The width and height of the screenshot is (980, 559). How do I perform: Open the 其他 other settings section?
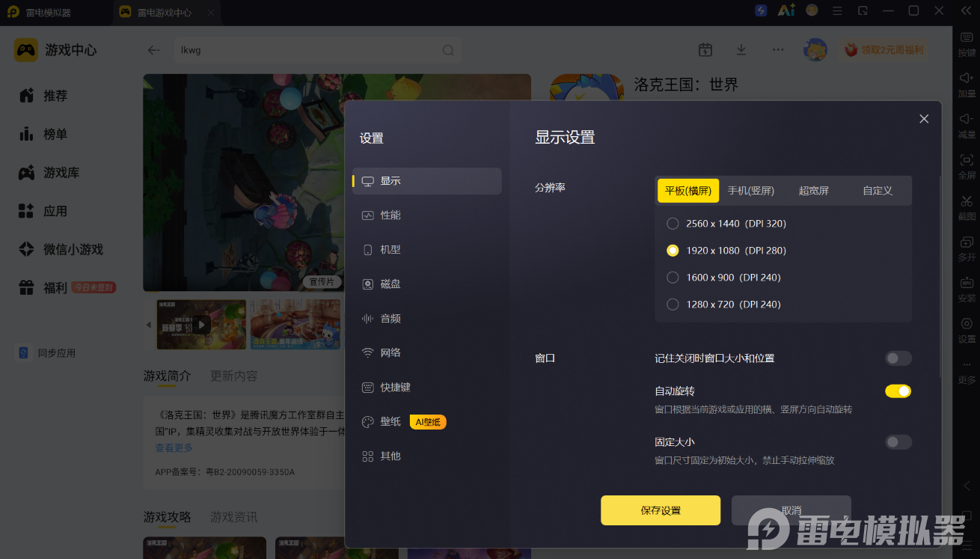coord(426,456)
